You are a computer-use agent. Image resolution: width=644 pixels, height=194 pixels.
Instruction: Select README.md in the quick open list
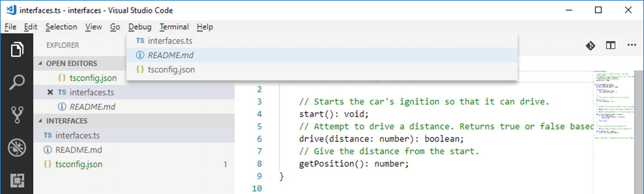coord(322,55)
